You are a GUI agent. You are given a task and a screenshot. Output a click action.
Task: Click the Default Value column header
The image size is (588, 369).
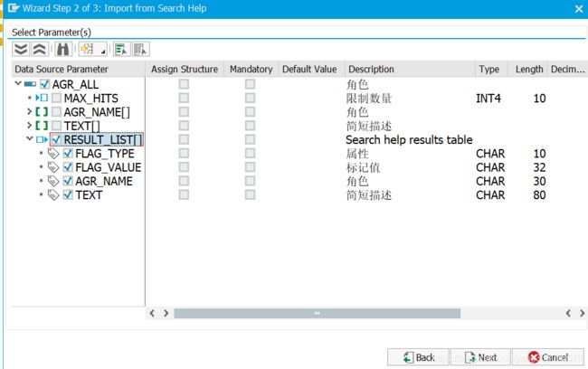(311, 69)
